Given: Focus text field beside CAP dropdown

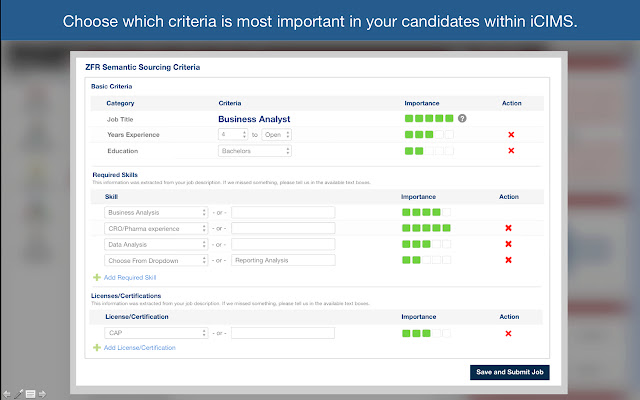Looking at the screenshot, I should point(283,333).
